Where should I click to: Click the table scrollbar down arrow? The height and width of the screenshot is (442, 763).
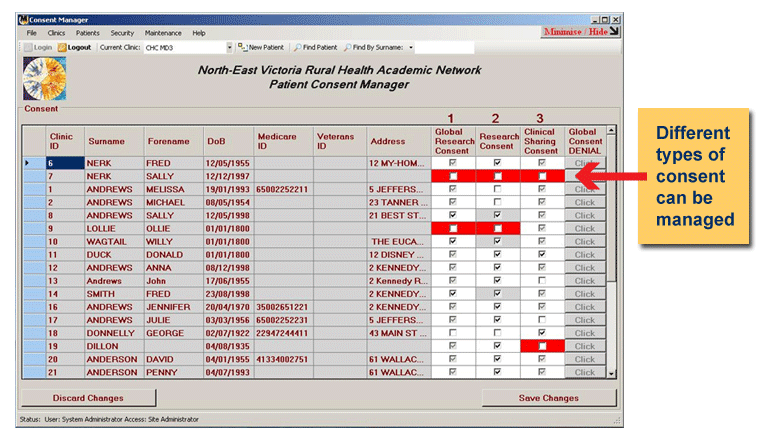point(611,373)
